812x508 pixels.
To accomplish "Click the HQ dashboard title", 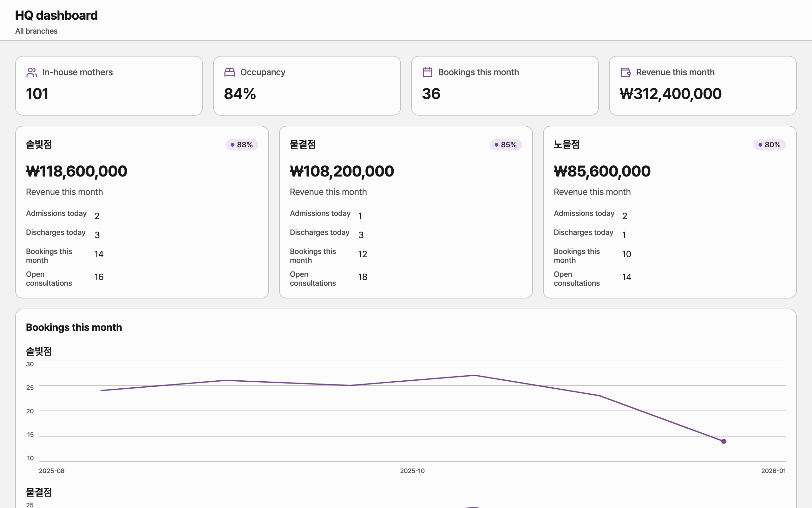I will [56, 16].
